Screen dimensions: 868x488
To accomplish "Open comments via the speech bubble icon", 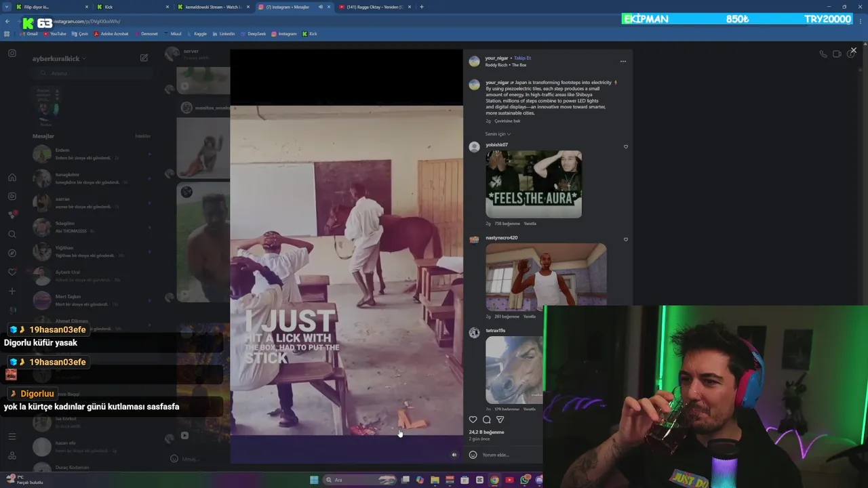I will [x=486, y=420].
